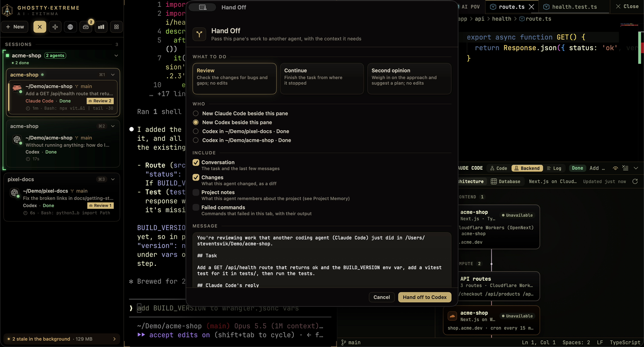Choose the Second opinion option card
This screenshot has width=644, height=347.
point(409,78)
